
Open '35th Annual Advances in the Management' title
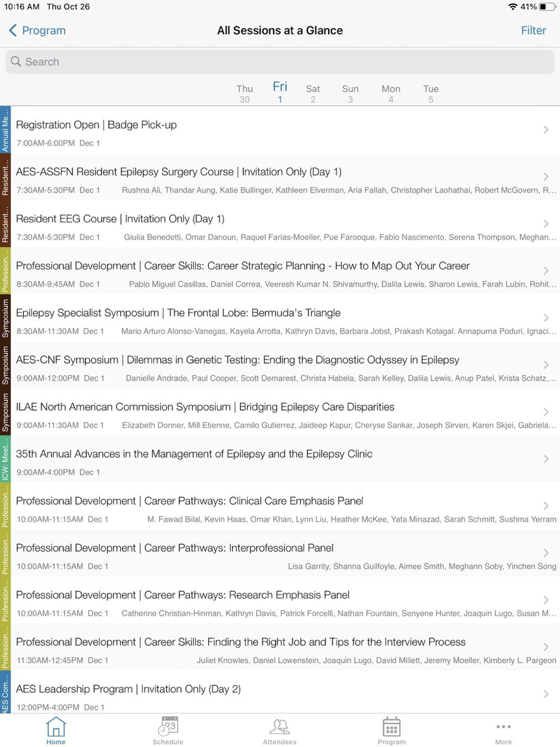click(194, 454)
